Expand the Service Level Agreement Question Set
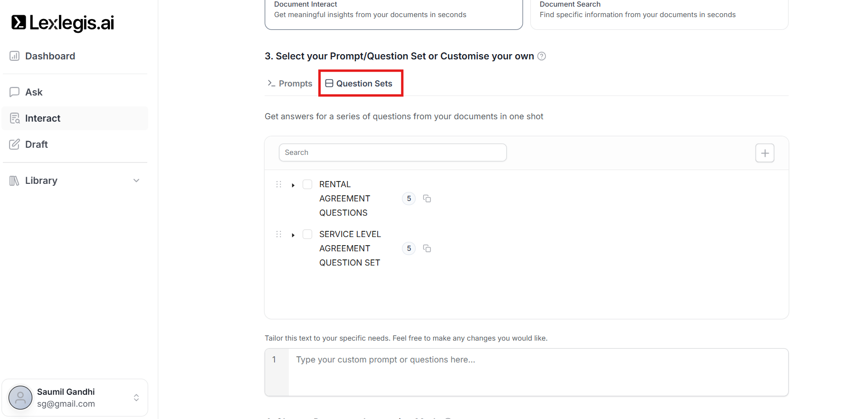The height and width of the screenshot is (419, 868). click(x=293, y=235)
